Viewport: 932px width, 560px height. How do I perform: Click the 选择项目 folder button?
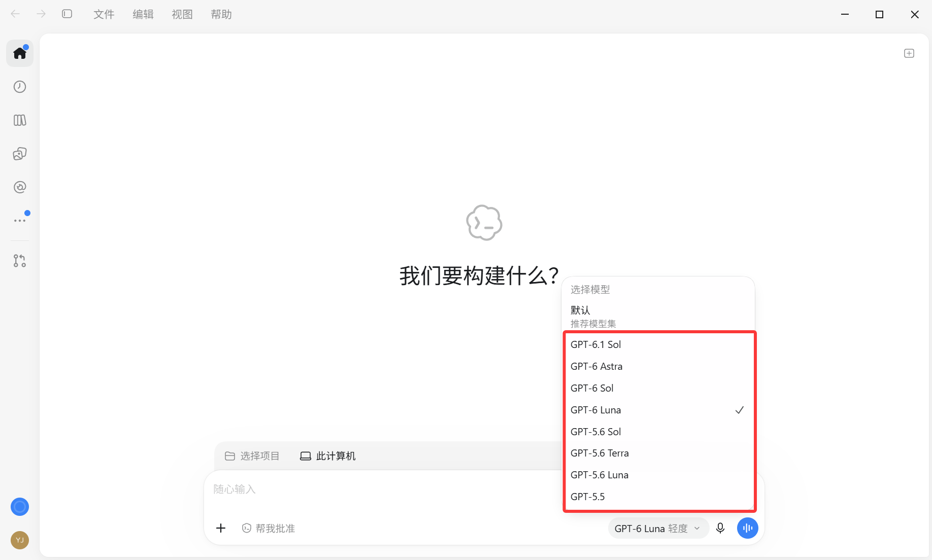click(252, 456)
